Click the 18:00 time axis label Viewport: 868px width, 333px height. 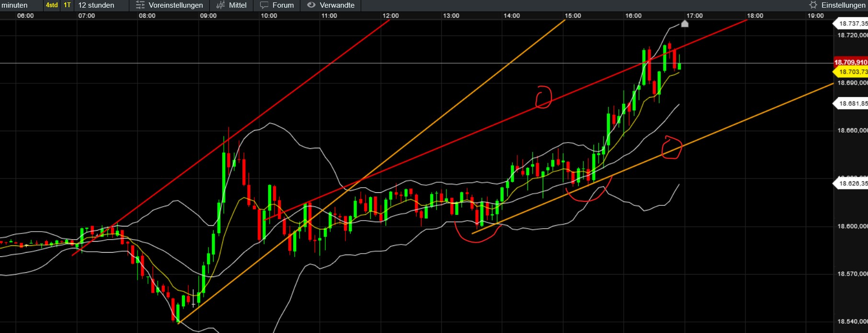pyautogui.click(x=755, y=16)
